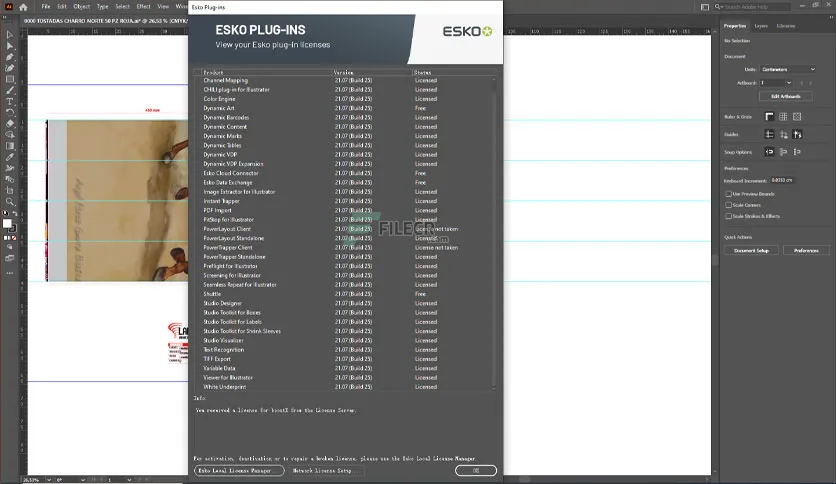Toggle Snap to Point option
Screen dimensions: 836x484
click(x=769, y=152)
